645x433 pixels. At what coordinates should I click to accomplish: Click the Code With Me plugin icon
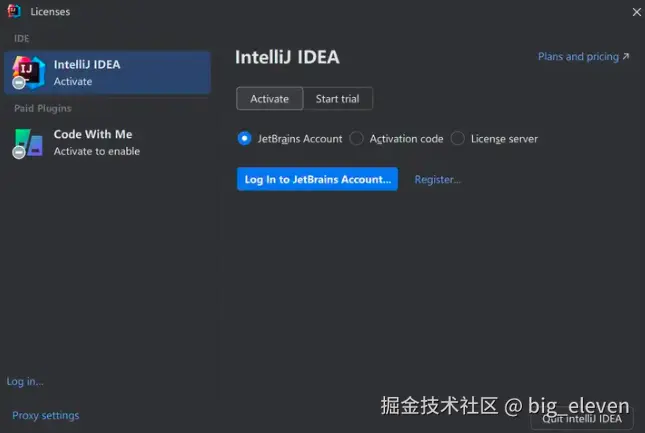28,143
